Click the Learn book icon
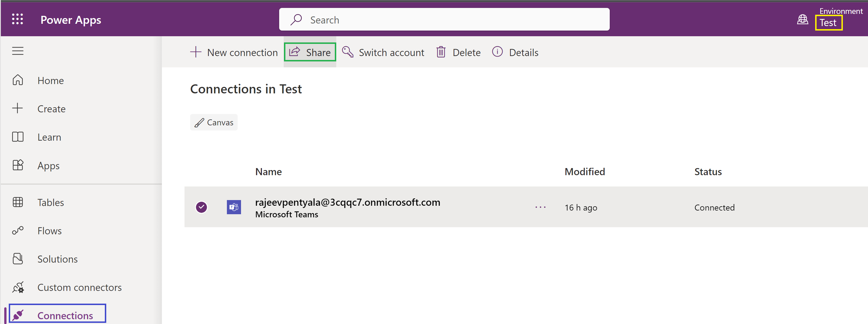Viewport: 868px width, 324px height. (18, 137)
